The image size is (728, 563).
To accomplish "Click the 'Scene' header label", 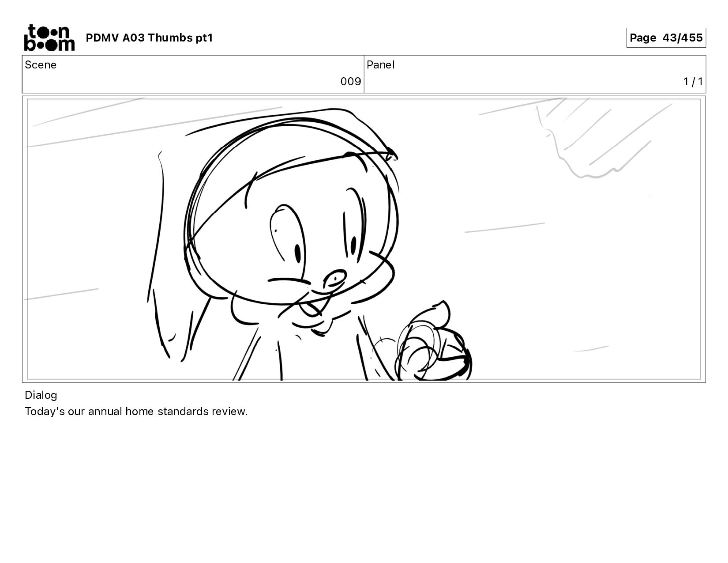I will (41, 65).
